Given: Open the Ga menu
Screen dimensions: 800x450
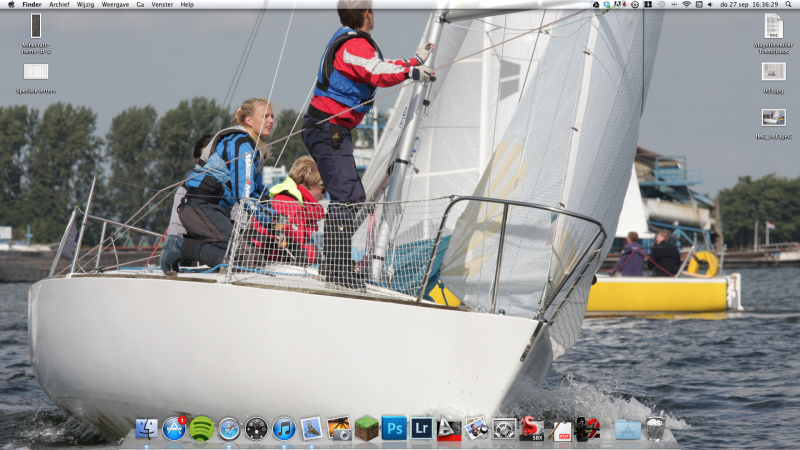Looking at the screenshot, I should (x=140, y=4).
